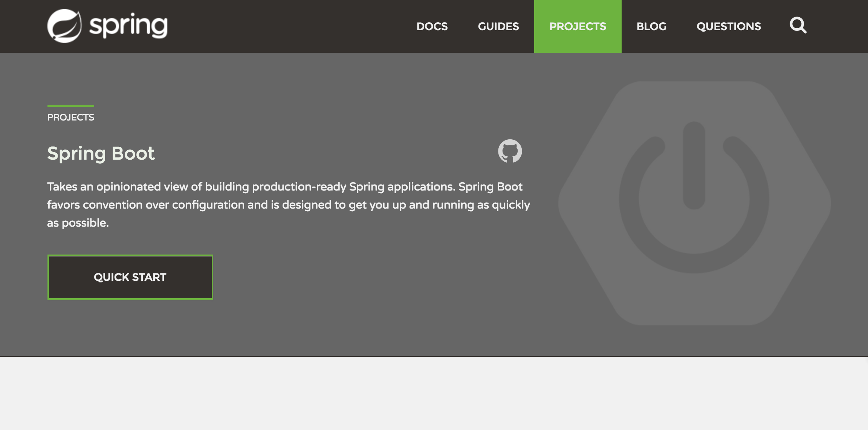Click the Spring Boot page heading
Image resolution: width=868 pixels, height=430 pixels.
coord(101,153)
